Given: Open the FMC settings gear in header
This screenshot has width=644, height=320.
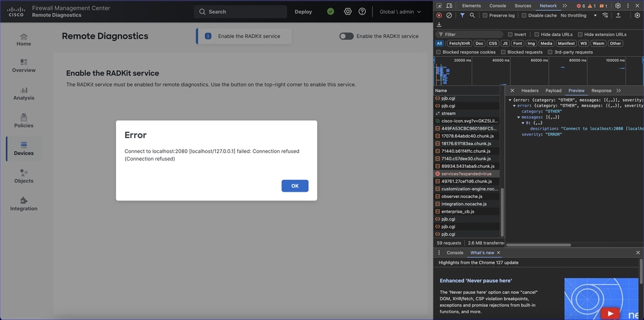Looking at the screenshot, I should point(348,12).
